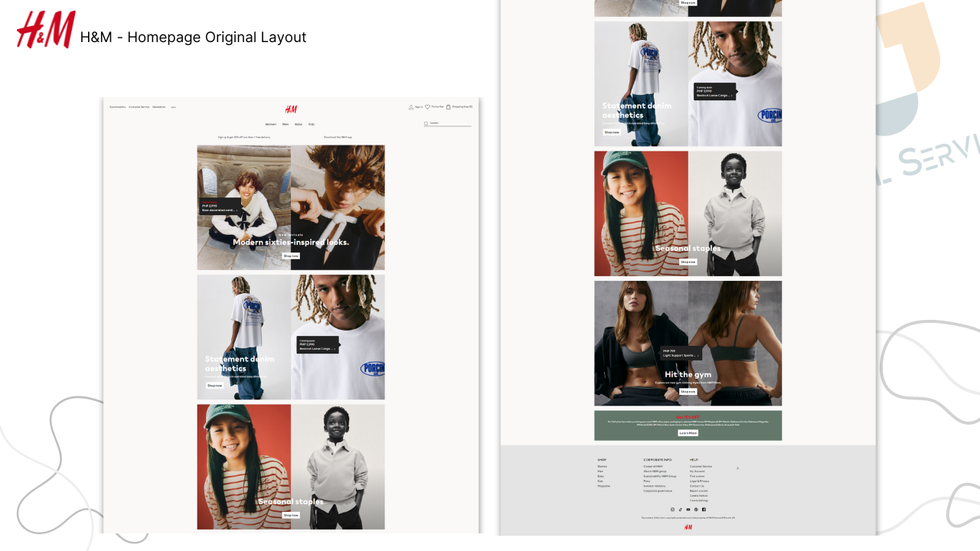The width and height of the screenshot is (980, 551).
Task: Open the Instagram icon in the footer
Action: 673,510
